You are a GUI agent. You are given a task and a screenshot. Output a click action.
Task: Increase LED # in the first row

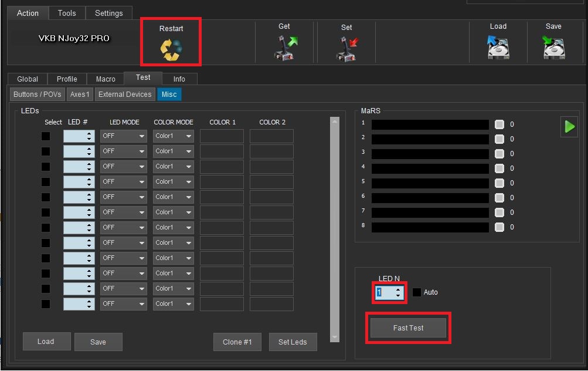[89, 133]
